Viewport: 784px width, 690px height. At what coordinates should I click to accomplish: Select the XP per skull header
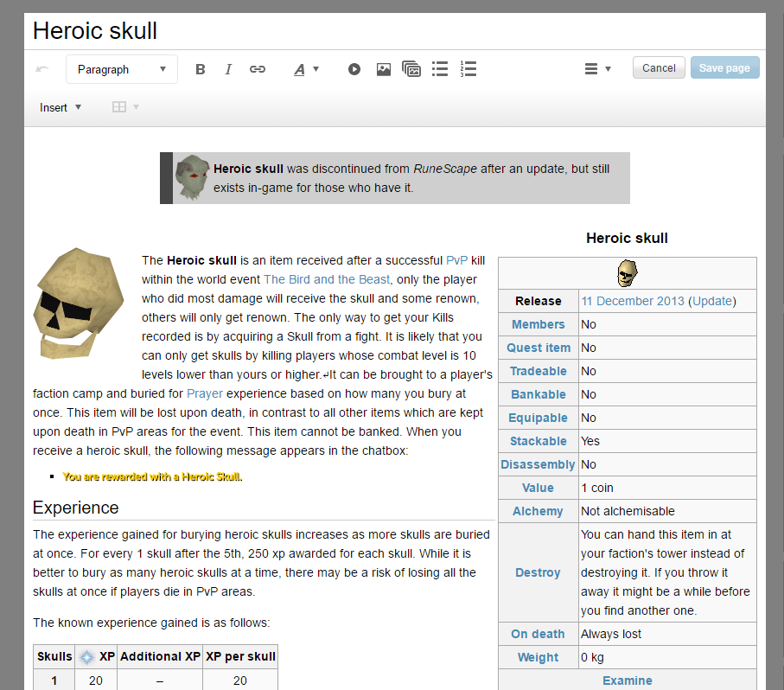[x=240, y=656]
